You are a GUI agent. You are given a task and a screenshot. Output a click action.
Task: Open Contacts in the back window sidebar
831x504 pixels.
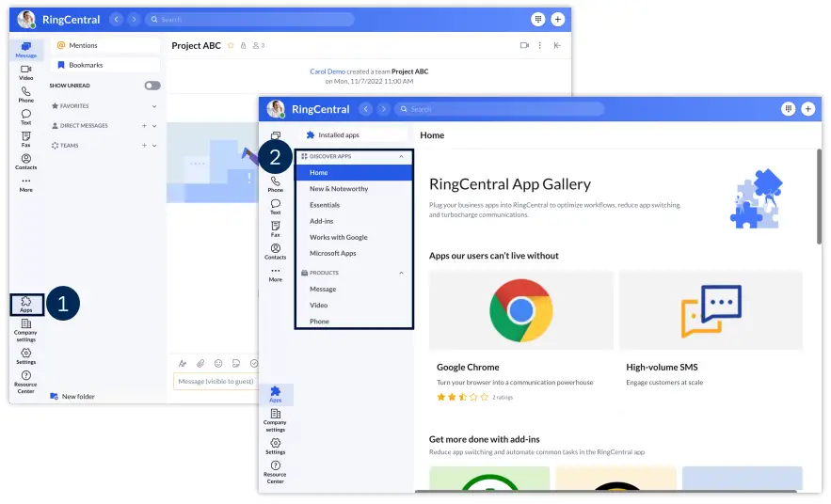tap(26, 162)
